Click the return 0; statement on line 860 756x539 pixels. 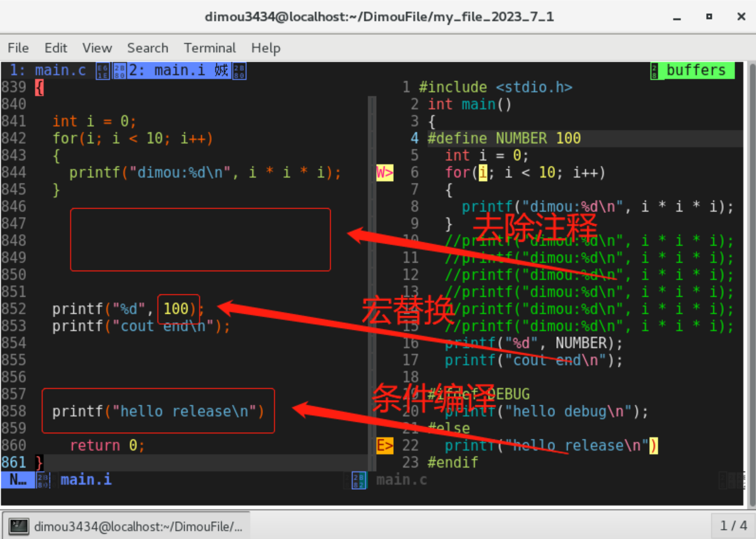107,445
